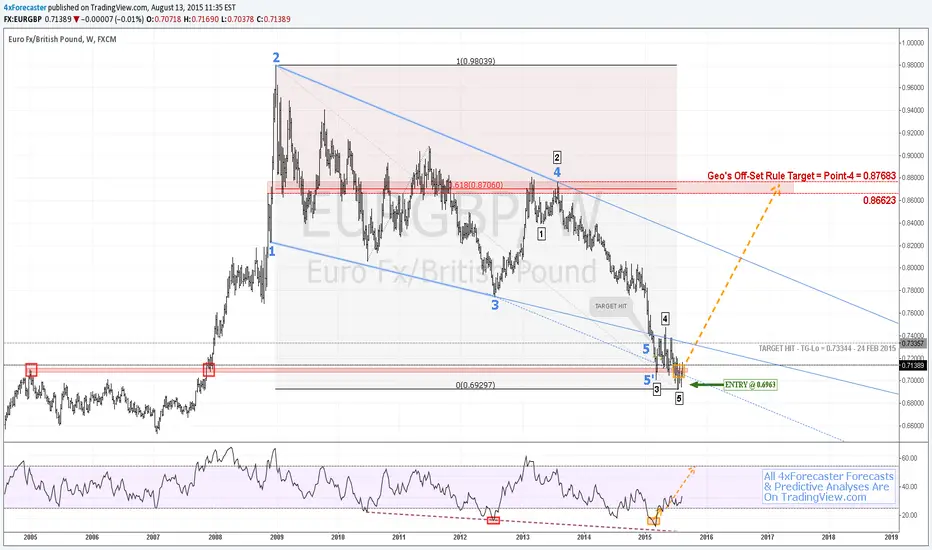
Task: Click the 0.73357 price axis tag
Action: point(912,344)
